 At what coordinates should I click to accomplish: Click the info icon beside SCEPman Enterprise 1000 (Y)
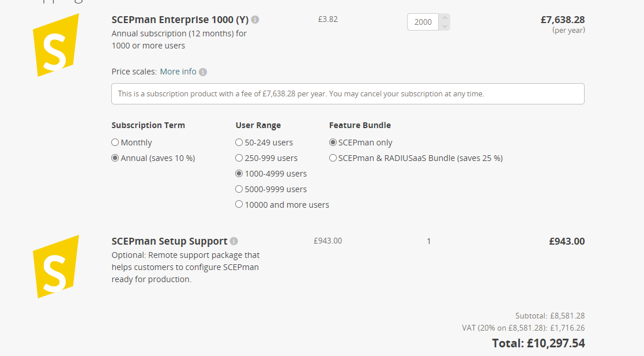pos(255,19)
